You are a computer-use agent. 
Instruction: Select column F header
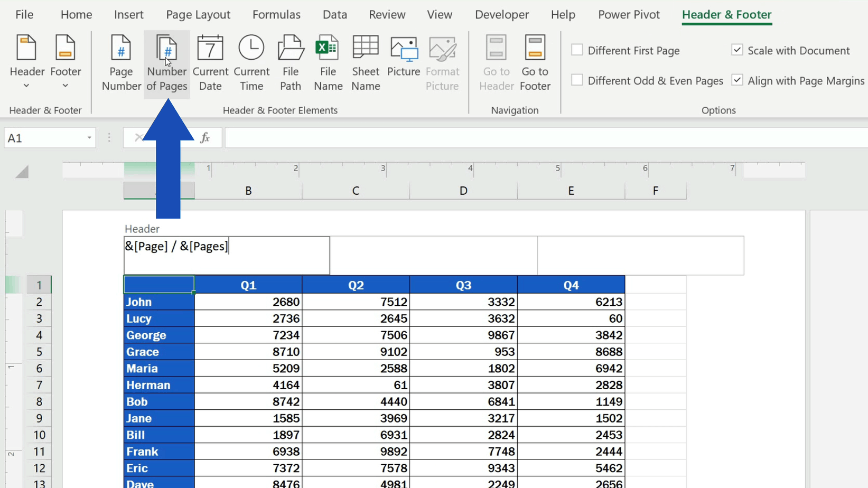click(x=656, y=191)
